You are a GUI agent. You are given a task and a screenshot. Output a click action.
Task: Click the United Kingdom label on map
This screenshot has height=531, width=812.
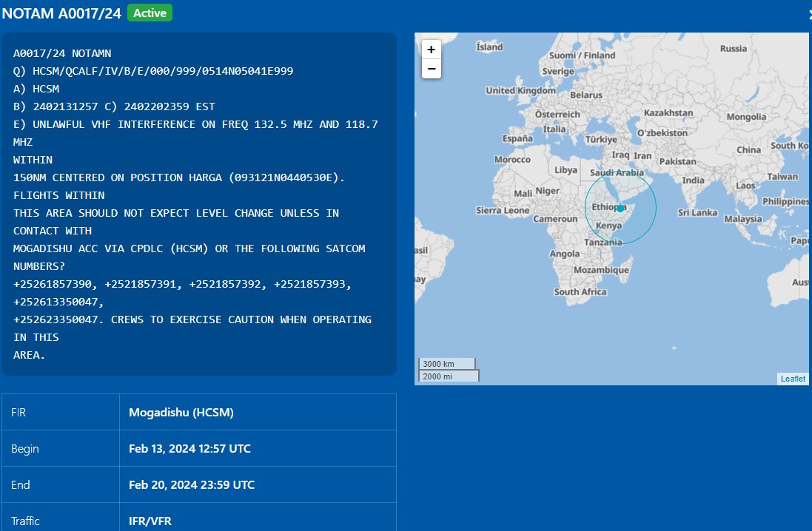point(520,90)
